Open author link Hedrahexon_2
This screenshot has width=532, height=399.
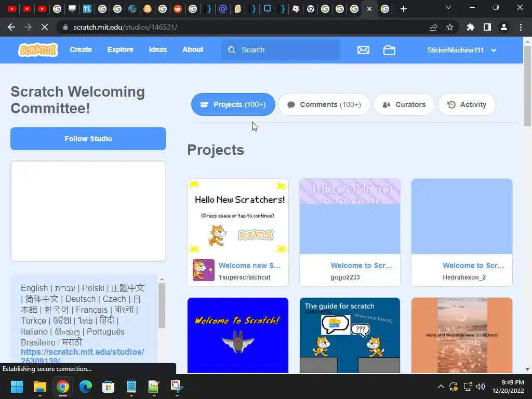[x=464, y=277]
